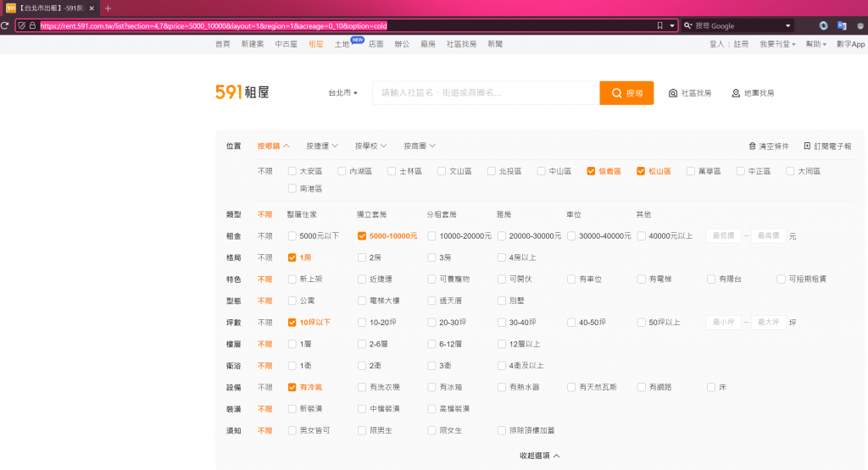Screen dimensions: 868x470
Task: Open 中古屋 in top navigation
Action: point(287,44)
